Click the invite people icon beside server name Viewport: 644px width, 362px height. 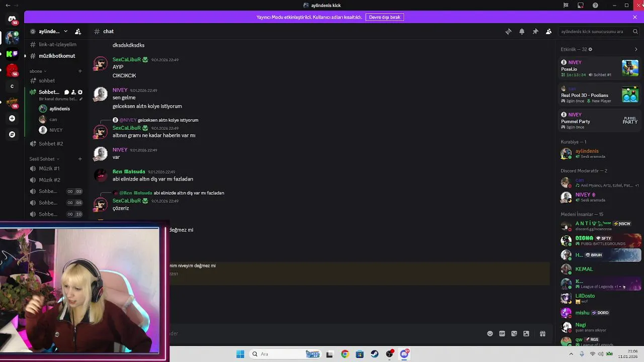pyautogui.click(x=78, y=31)
